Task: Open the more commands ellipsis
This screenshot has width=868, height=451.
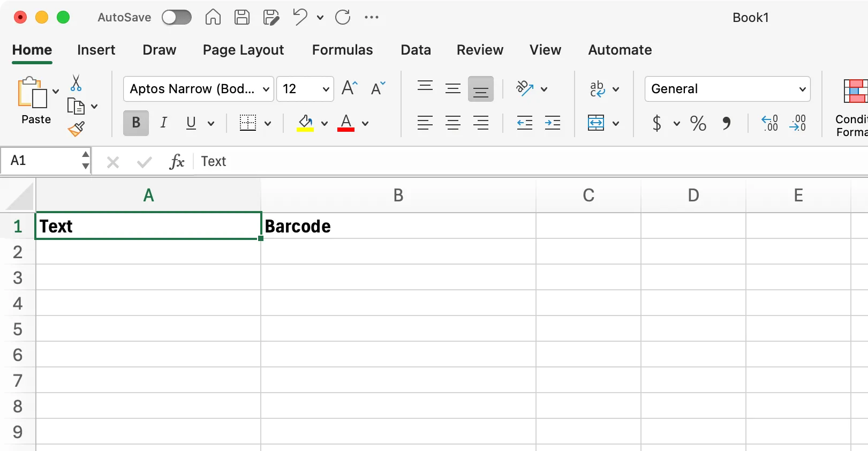Action: tap(372, 17)
